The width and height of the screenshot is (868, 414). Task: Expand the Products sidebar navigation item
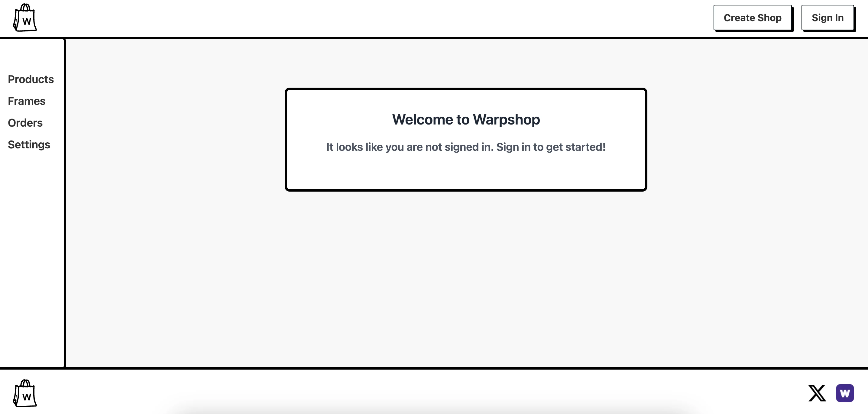(x=31, y=79)
